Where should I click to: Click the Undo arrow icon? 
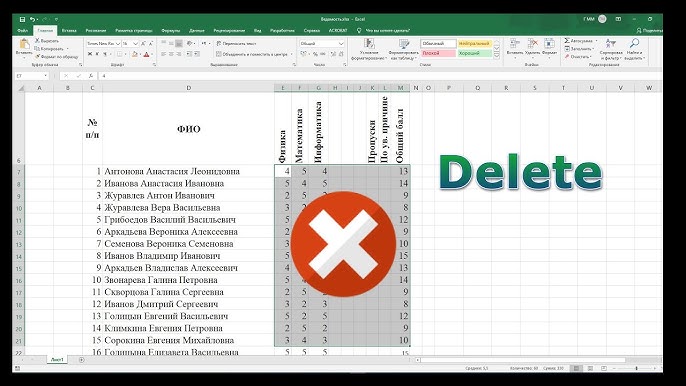[x=32, y=19]
